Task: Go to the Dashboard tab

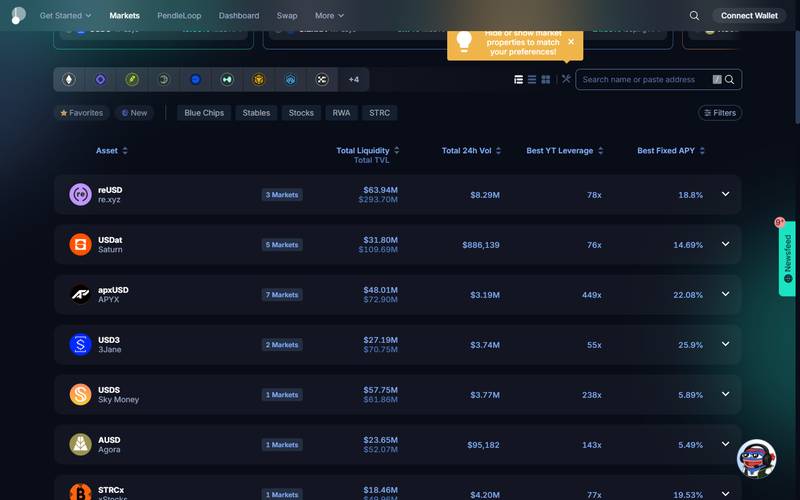Action: [x=239, y=16]
